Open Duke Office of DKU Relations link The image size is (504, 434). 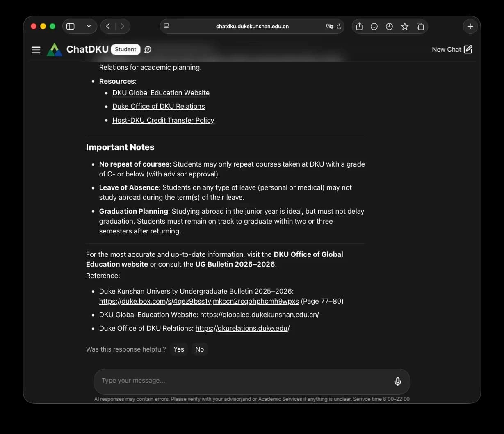159,106
